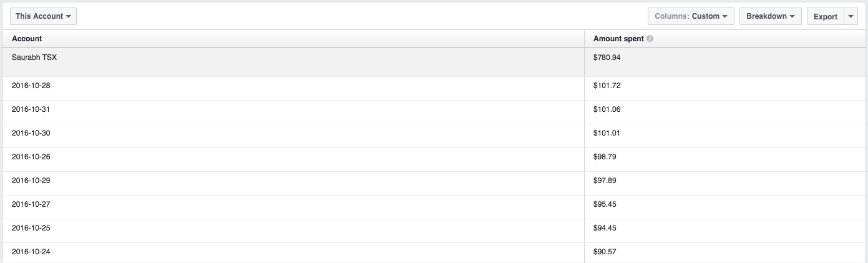This screenshot has width=868, height=263.
Task: Select the 2016-10-24 row
Action: coord(434,252)
